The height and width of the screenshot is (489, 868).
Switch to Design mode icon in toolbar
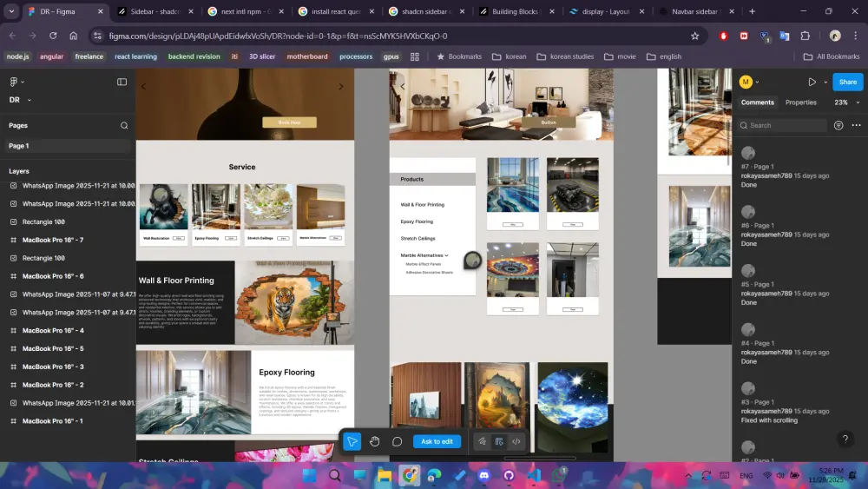(x=499, y=441)
